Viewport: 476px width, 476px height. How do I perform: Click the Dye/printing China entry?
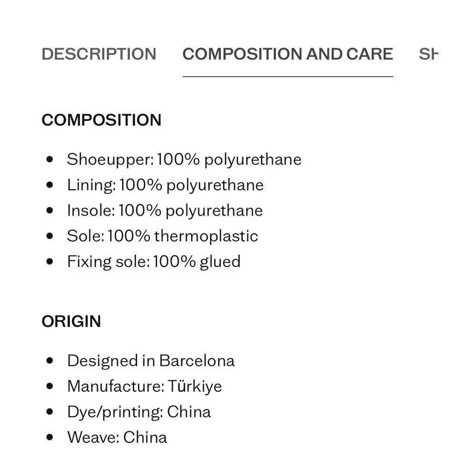pos(139,412)
